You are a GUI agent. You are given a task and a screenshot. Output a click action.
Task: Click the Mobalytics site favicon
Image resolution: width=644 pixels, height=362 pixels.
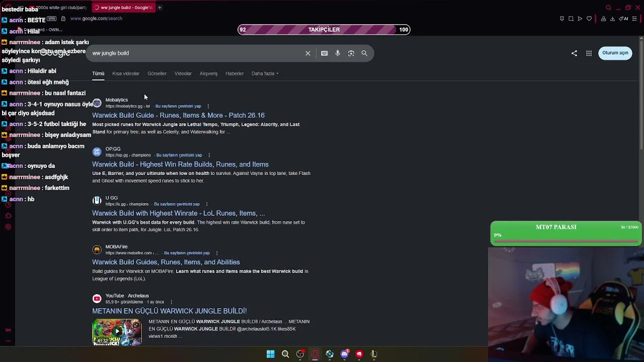(97, 103)
